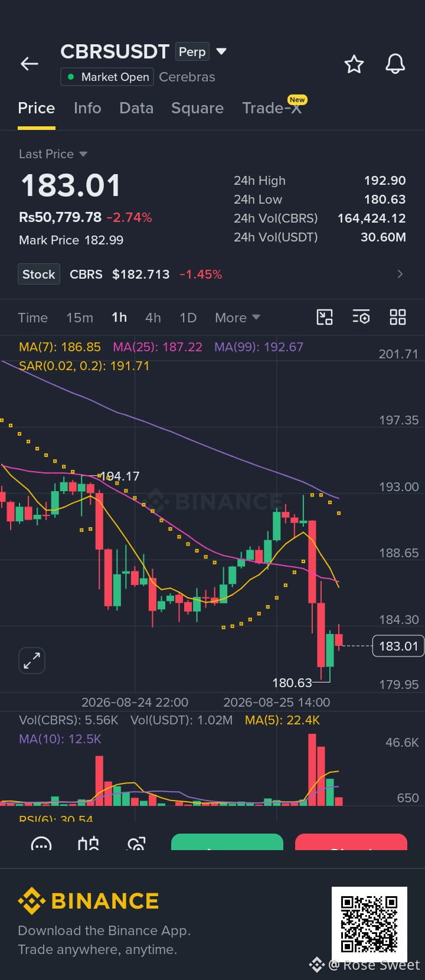Open the Square tab
Screen dimensions: 425x980
(197, 108)
